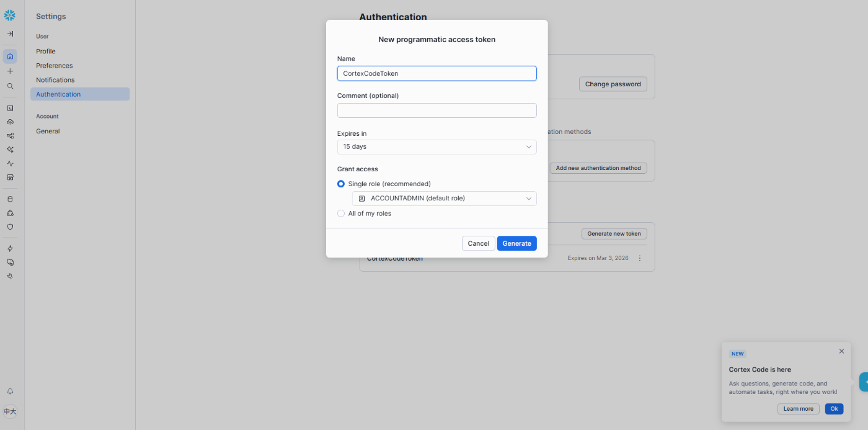Select Authentication in settings menu
868x430 pixels.
(80, 94)
